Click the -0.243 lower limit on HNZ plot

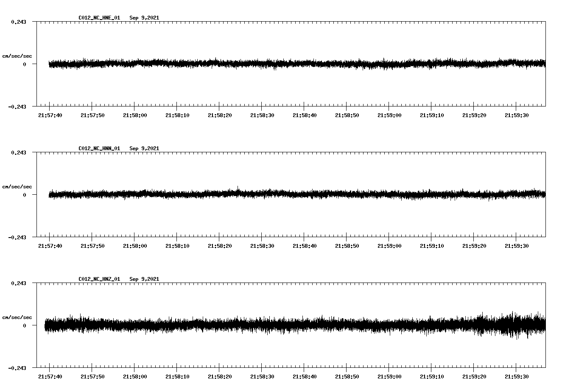coord(17,368)
